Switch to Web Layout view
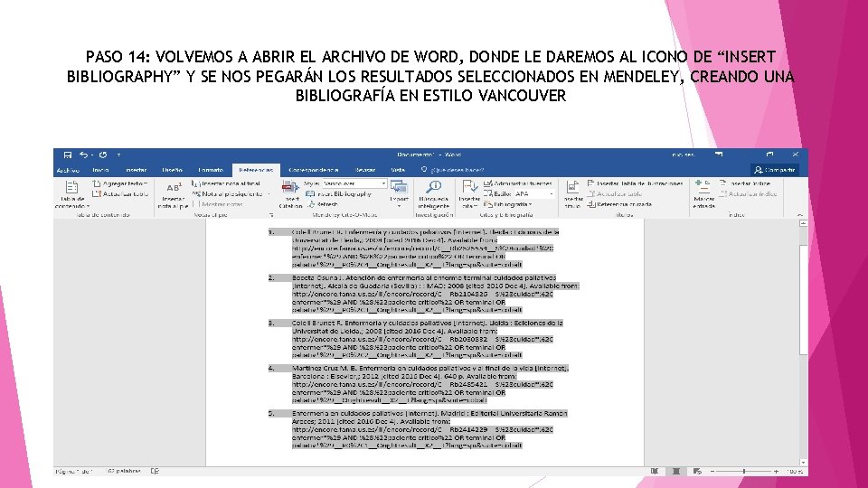Viewport: 868px width, 488px height. click(697, 472)
